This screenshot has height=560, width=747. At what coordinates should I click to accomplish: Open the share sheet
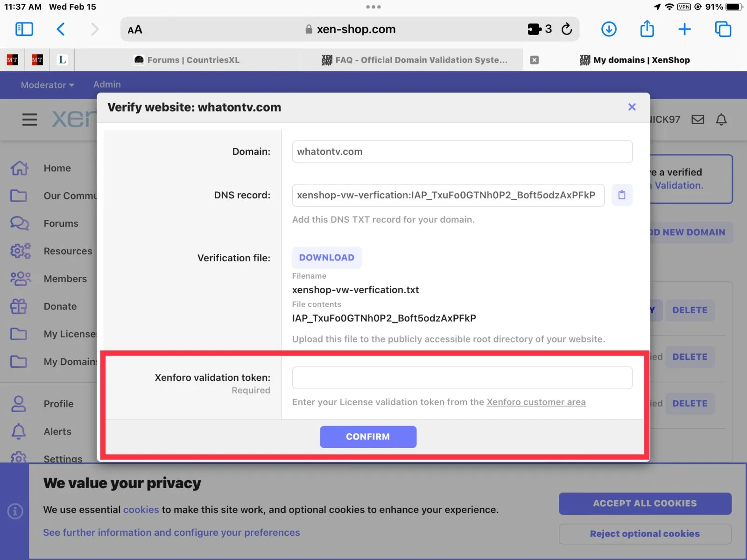click(x=647, y=29)
